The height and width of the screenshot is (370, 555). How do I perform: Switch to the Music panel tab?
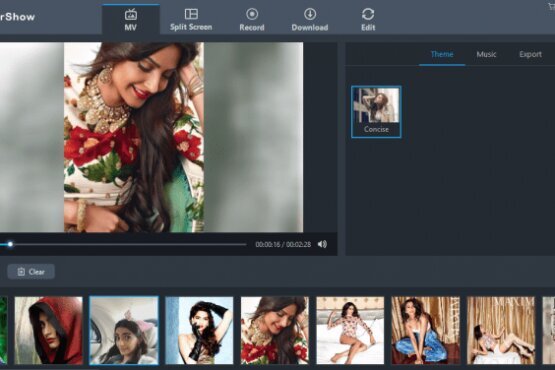486,54
